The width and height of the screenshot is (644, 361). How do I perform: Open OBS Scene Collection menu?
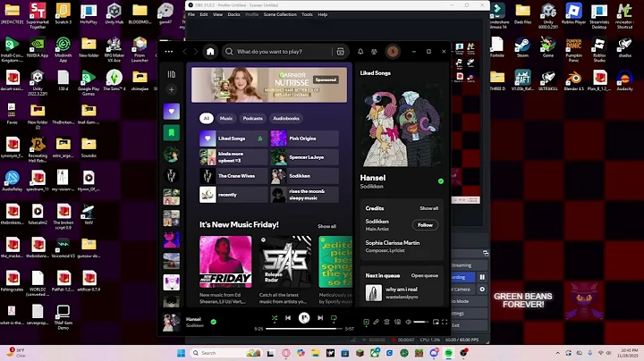point(280,14)
